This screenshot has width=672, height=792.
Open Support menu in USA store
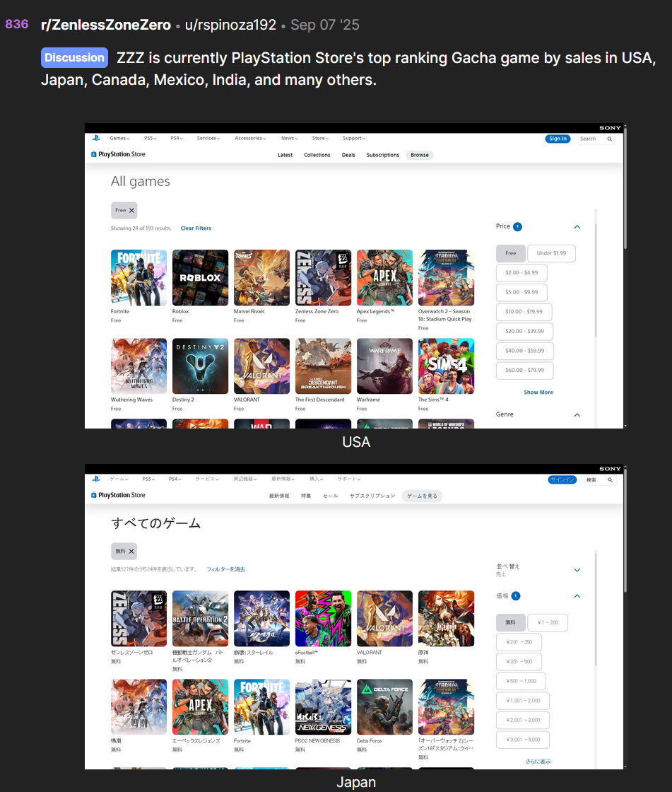[353, 138]
